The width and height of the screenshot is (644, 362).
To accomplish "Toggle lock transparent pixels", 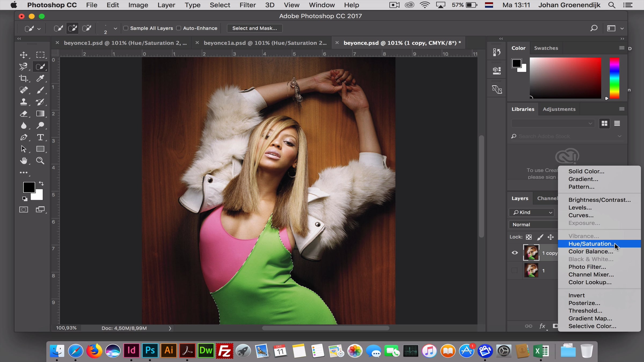I will tap(529, 237).
